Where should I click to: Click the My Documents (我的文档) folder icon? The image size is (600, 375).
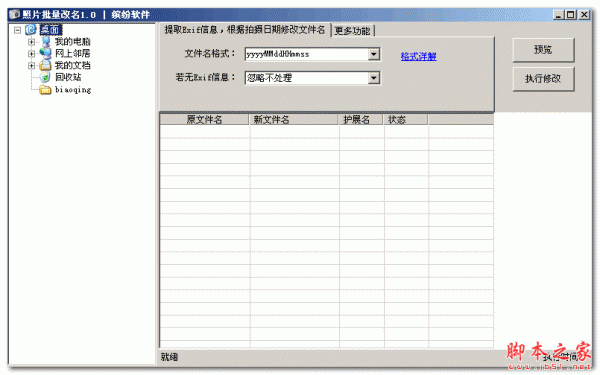45,65
